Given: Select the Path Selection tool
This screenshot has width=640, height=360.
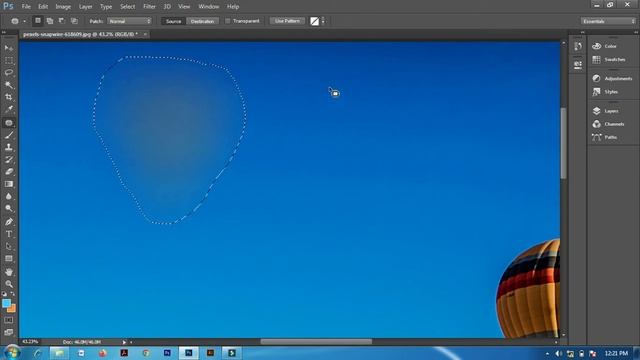Looking at the screenshot, I should [x=9, y=247].
